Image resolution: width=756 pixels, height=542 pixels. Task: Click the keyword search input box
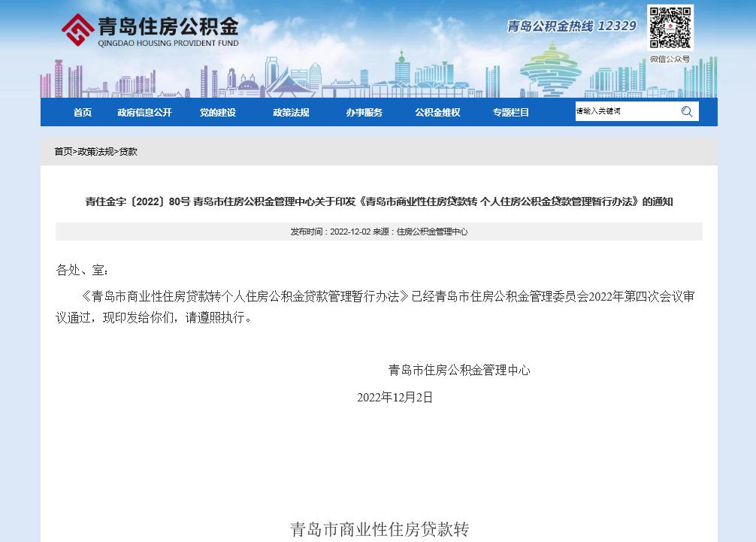(622, 111)
